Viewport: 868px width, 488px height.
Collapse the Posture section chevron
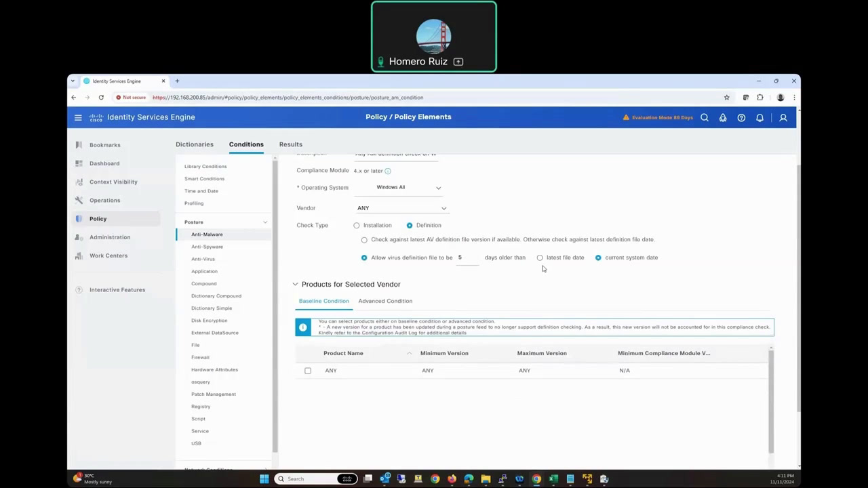coord(265,222)
